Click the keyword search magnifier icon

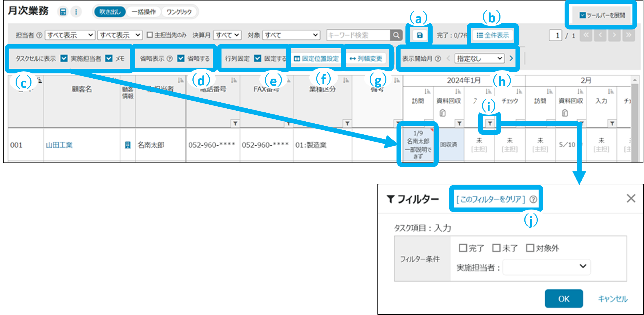pyautogui.click(x=396, y=35)
